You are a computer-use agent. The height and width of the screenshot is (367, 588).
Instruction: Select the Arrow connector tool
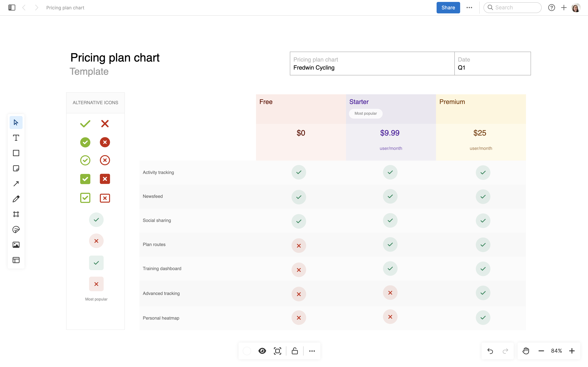(16, 184)
